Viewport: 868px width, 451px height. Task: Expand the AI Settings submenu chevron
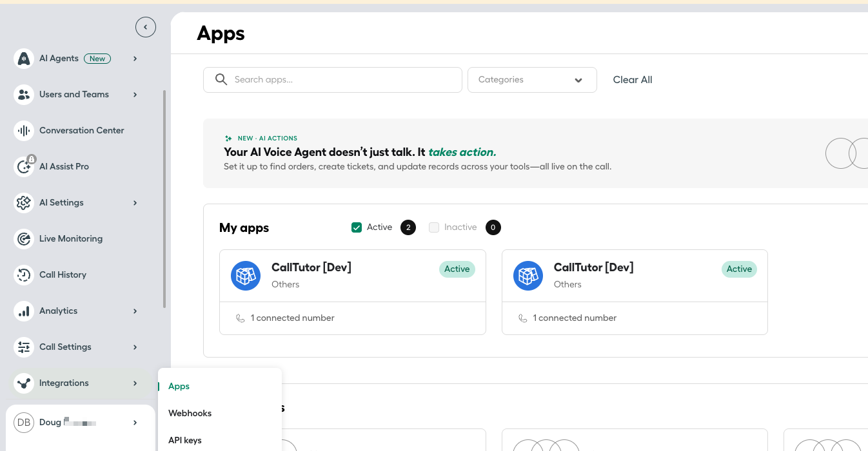135,203
